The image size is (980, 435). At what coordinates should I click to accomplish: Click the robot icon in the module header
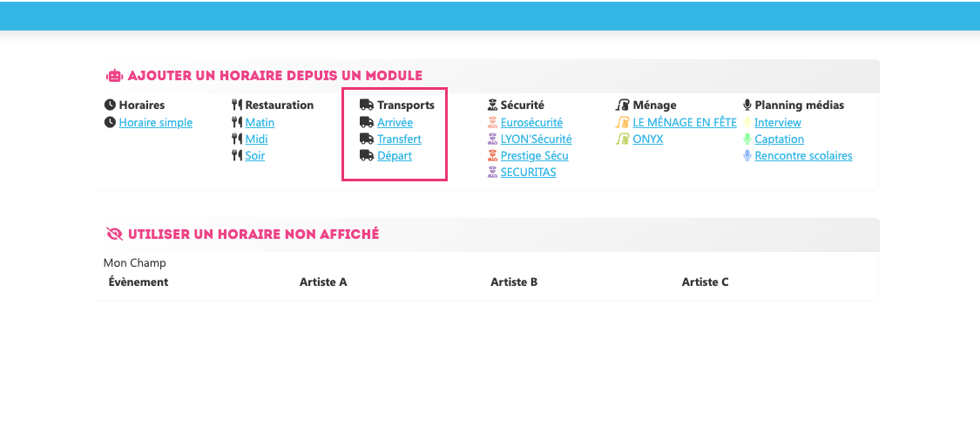114,77
